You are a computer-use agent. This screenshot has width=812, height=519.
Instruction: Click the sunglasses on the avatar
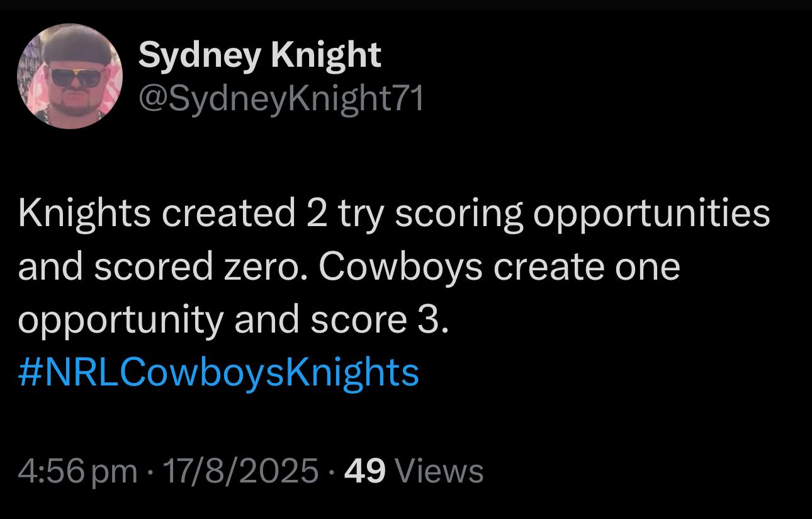75,77
